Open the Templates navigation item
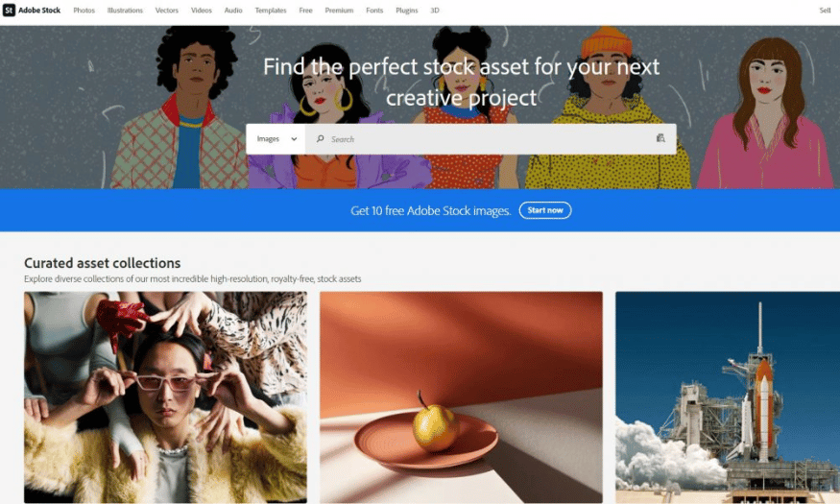The height and width of the screenshot is (504, 840). 271,11
